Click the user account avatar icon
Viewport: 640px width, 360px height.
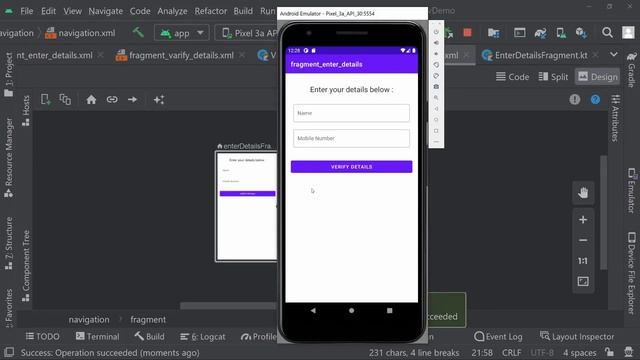[628, 32]
